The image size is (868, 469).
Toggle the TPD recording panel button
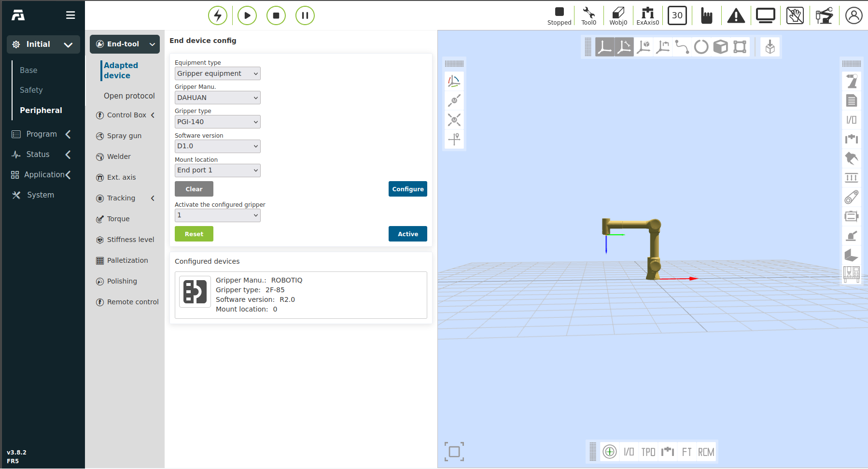[x=648, y=452]
